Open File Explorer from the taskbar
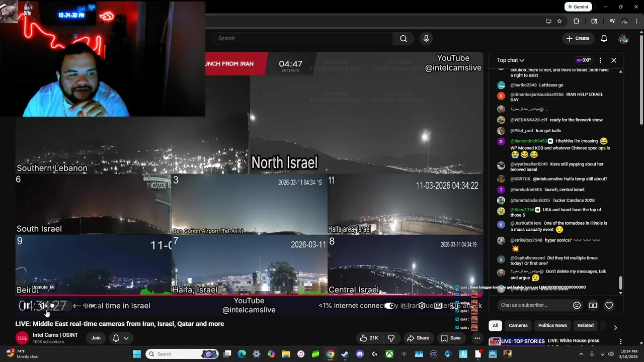Screen dimensions: 644x362 click(286, 354)
